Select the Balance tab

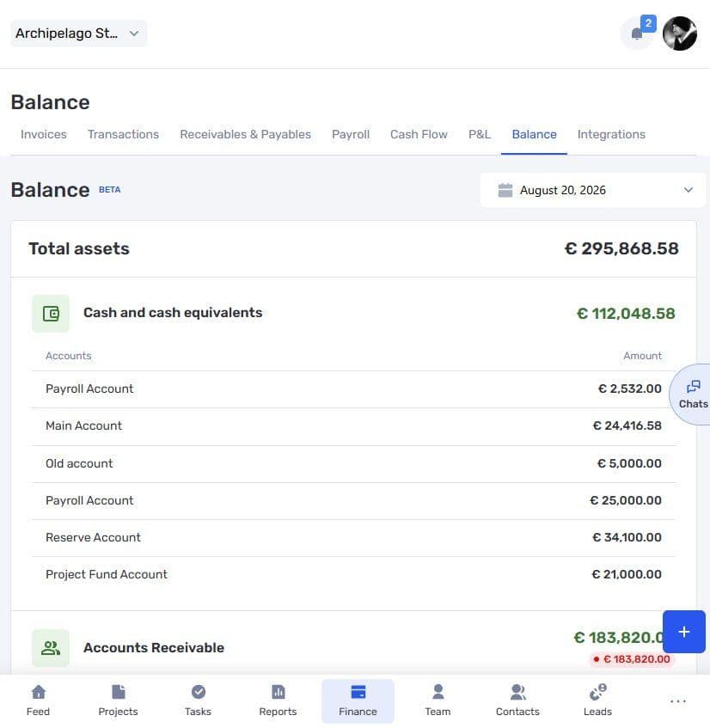[534, 134]
